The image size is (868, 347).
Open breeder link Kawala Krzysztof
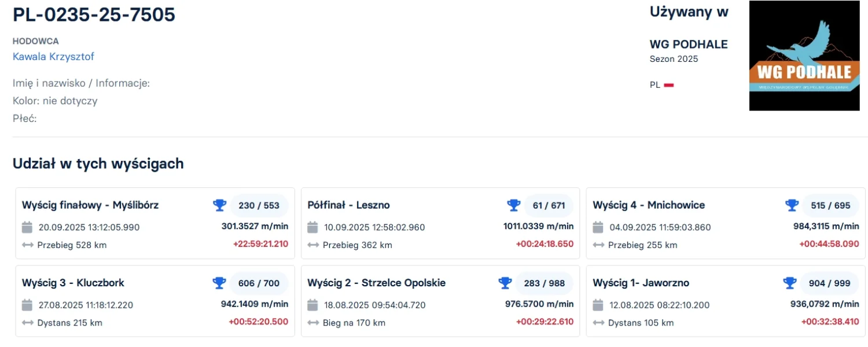coord(53,57)
